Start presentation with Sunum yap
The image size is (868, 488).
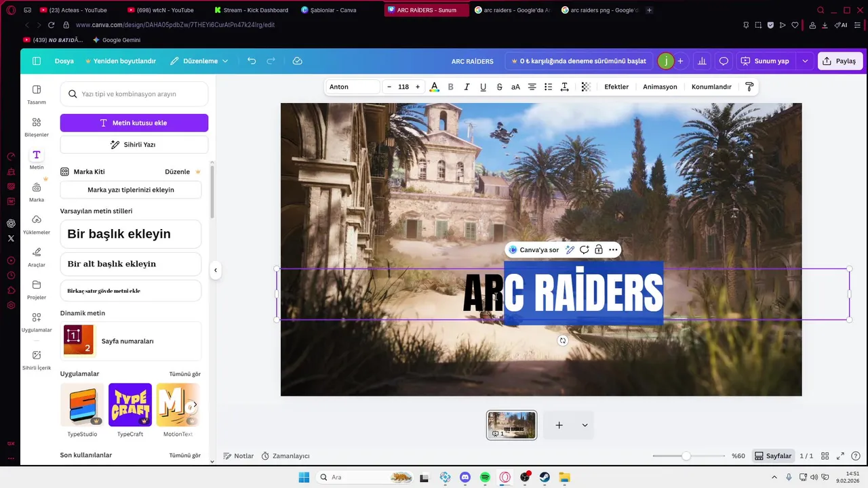[x=766, y=61]
